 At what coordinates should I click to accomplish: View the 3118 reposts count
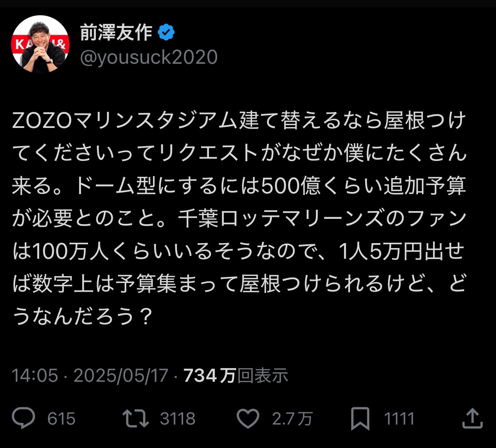pos(178,419)
